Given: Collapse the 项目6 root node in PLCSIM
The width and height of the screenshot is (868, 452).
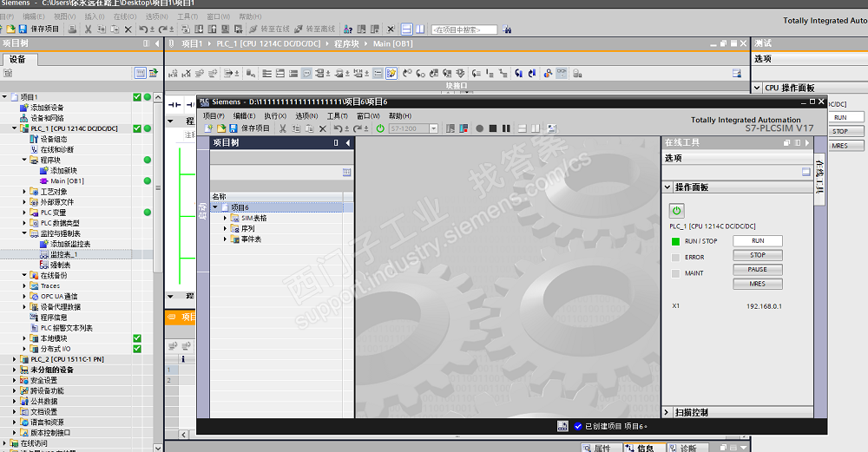Looking at the screenshot, I should (x=215, y=207).
